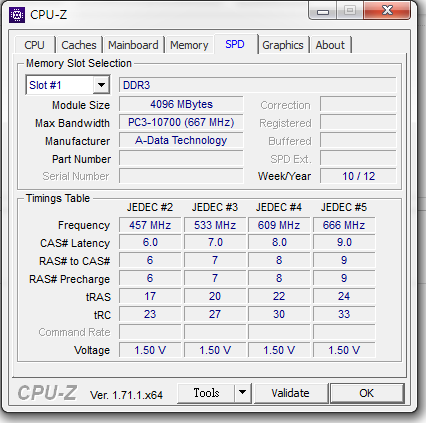Click the Module Size label
426x423 pixels.
click(x=81, y=105)
